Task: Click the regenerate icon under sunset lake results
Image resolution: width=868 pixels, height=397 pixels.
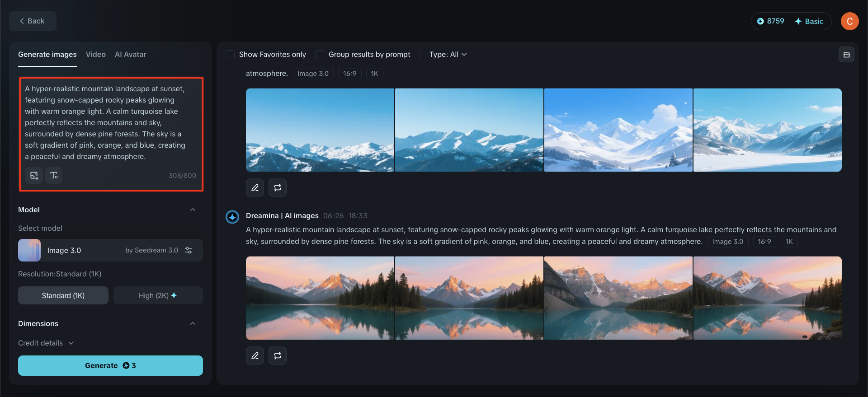Action: pos(278,355)
